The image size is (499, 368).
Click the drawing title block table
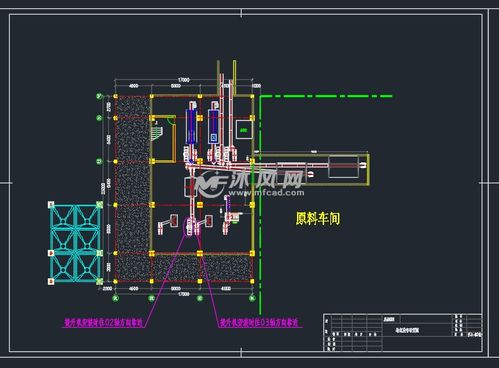coord(403,332)
